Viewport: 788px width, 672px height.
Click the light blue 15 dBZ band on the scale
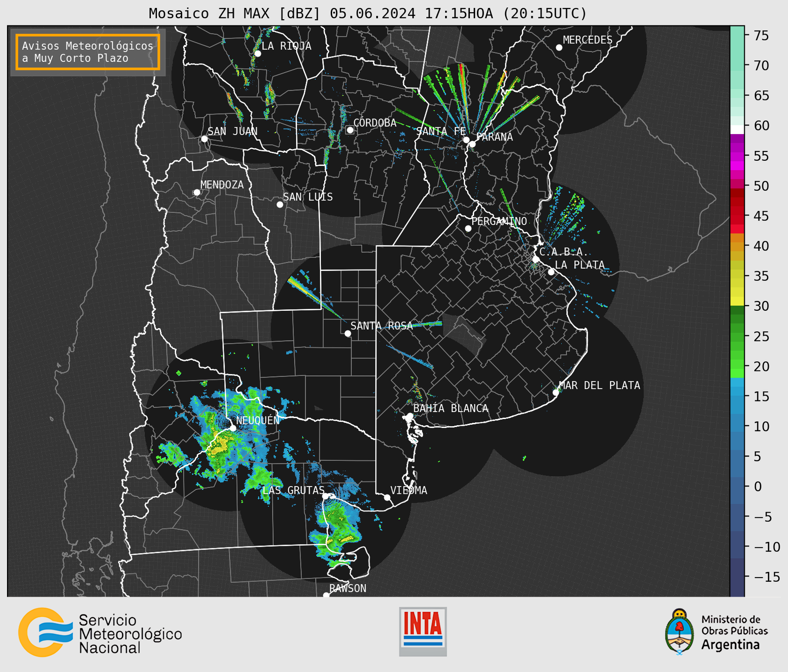[737, 396]
